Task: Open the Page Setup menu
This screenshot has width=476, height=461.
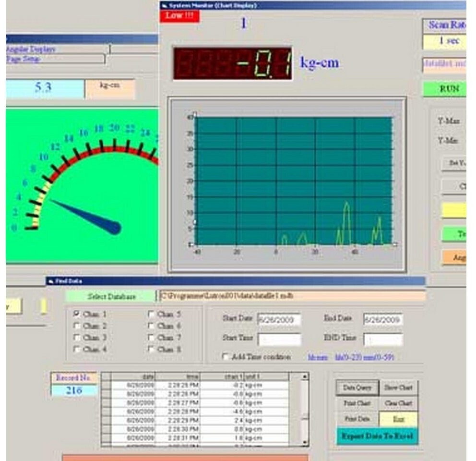Action: point(24,59)
